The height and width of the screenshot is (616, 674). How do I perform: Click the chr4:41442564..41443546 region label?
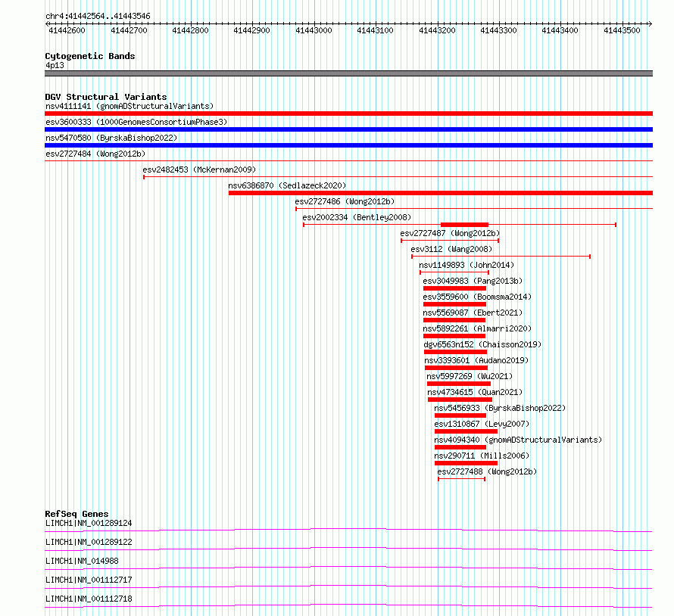(x=98, y=17)
